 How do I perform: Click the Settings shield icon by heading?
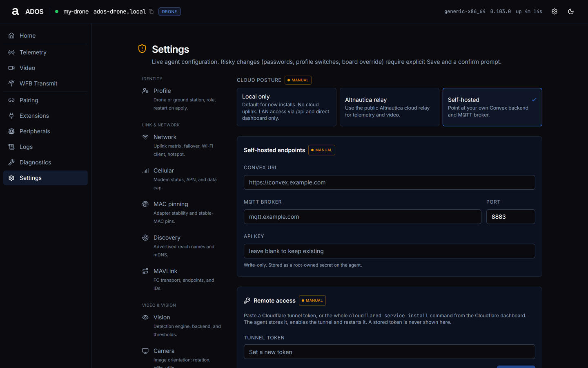(142, 49)
